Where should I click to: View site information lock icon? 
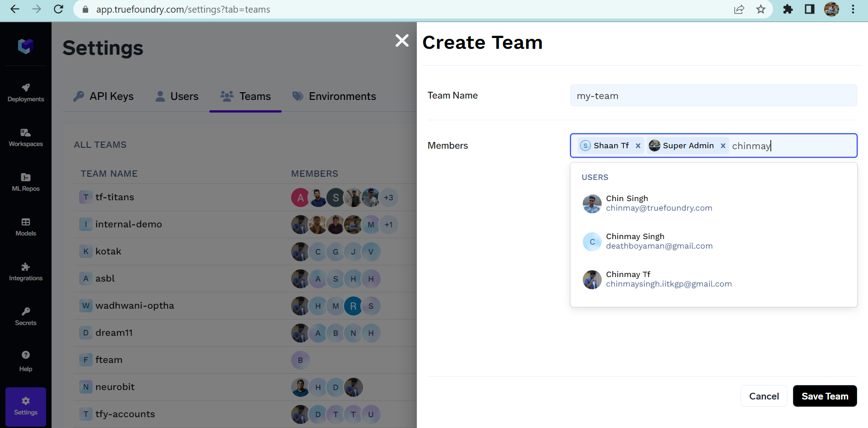point(85,9)
